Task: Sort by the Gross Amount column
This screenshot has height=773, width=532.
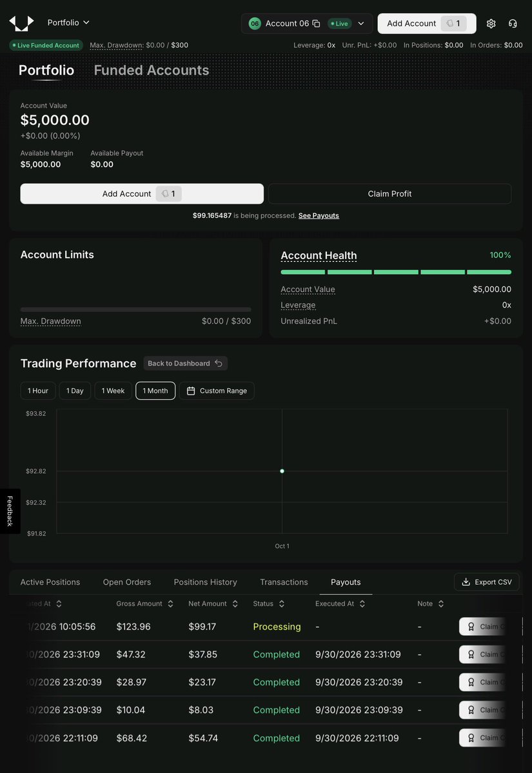Action: click(x=144, y=604)
